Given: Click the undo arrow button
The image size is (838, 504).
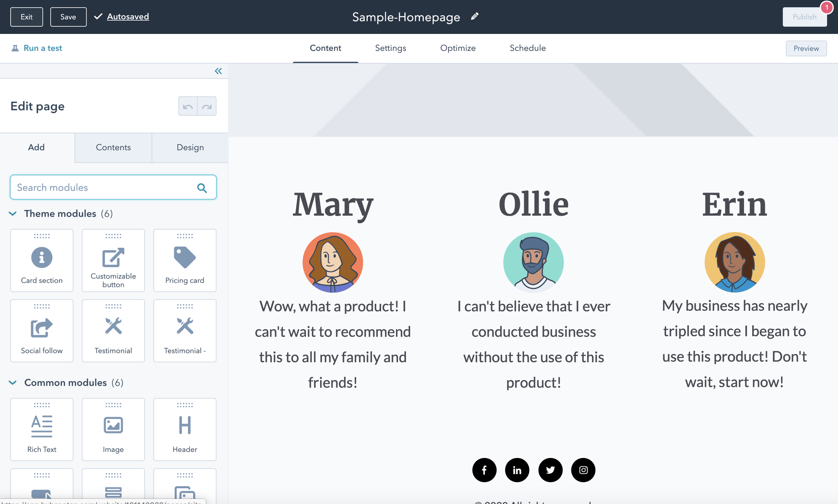Looking at the screenshot, I should pyautogui.click(x=188, y=106).
